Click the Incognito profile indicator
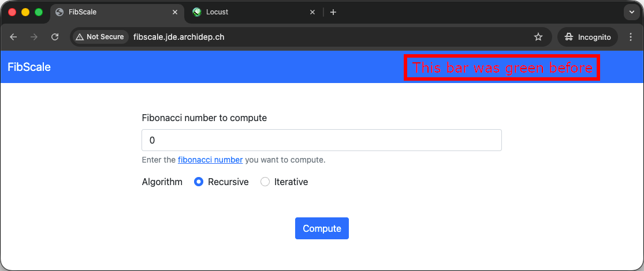644x271 pixels. pos(587,37)
